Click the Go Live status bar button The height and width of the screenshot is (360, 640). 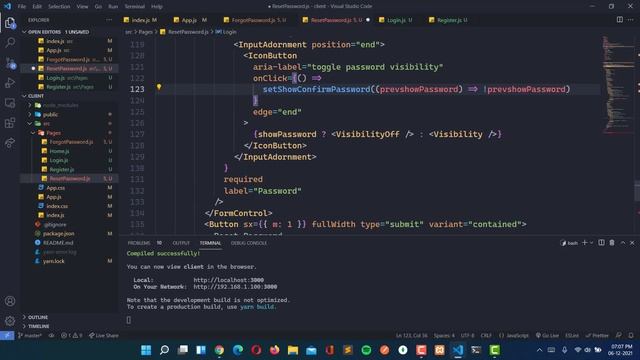pos(547,335)
